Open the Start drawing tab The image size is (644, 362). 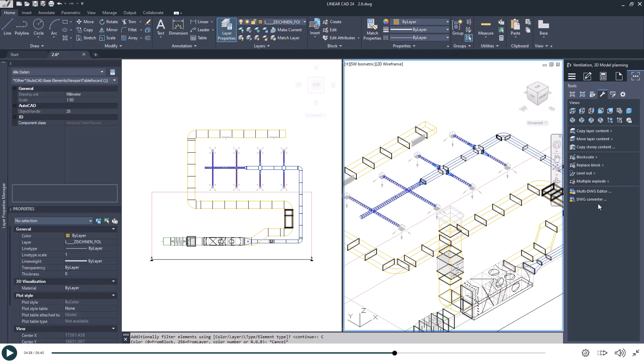point(14,55)
